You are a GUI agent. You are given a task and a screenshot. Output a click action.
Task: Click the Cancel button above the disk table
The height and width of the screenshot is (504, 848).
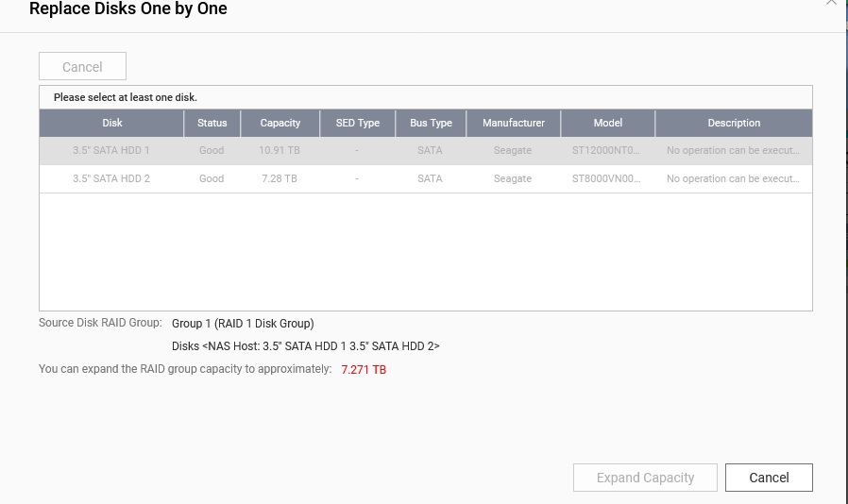(x=82, y=67)
